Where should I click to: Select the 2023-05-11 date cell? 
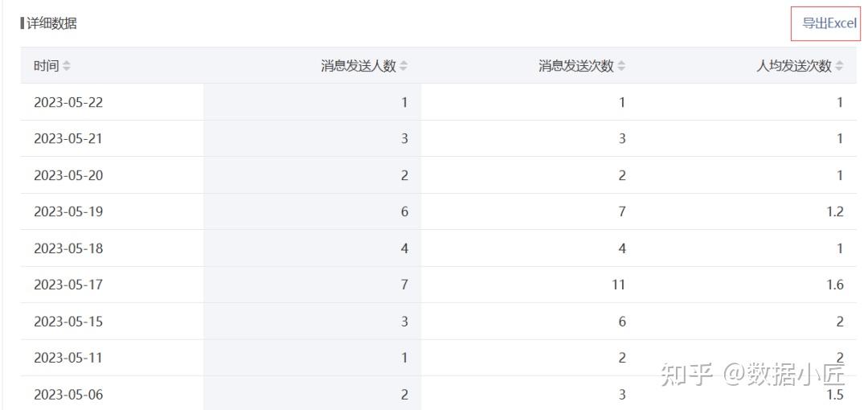click(x=68, y=358)
